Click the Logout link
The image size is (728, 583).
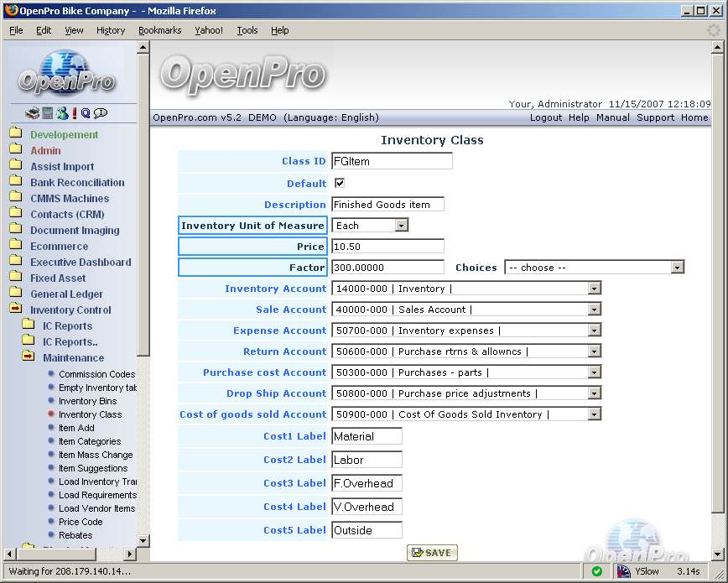(546, 117)
